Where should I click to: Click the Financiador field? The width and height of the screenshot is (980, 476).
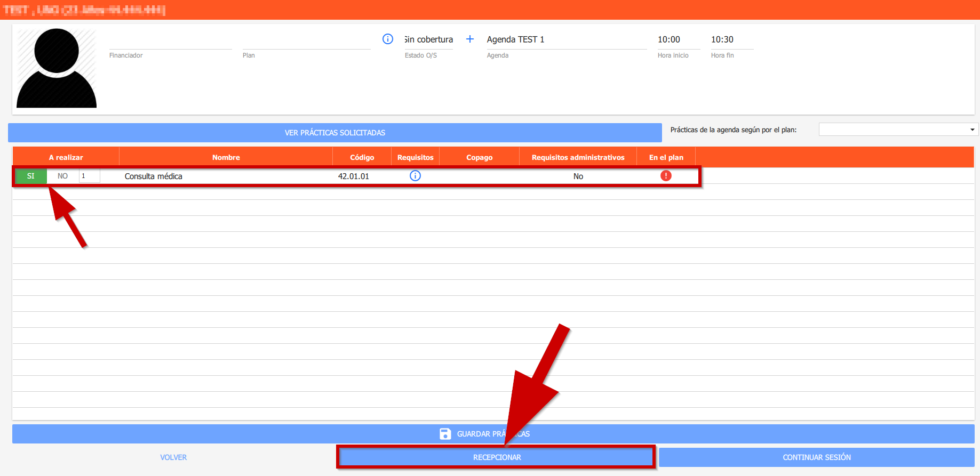[170, 41]
